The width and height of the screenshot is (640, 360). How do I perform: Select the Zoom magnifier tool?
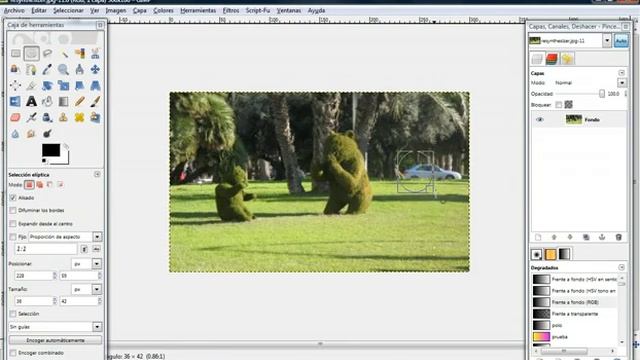63,69
